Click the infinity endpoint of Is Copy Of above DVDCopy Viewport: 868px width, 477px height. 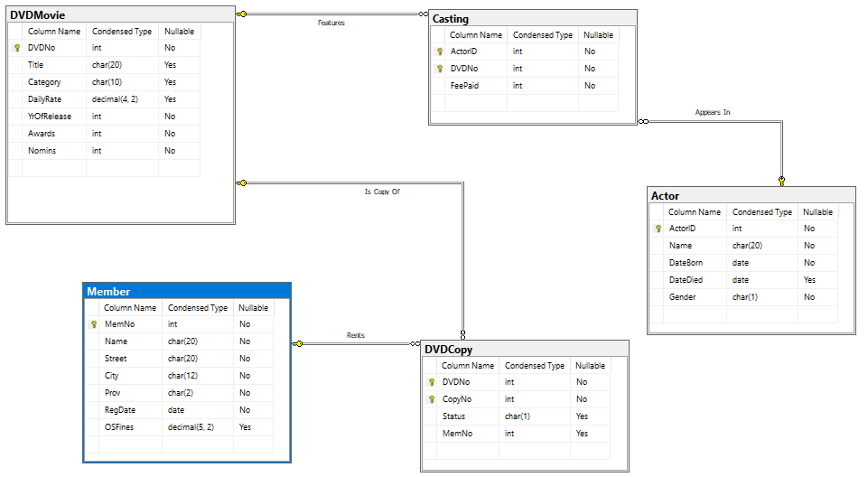click(462, 334)
